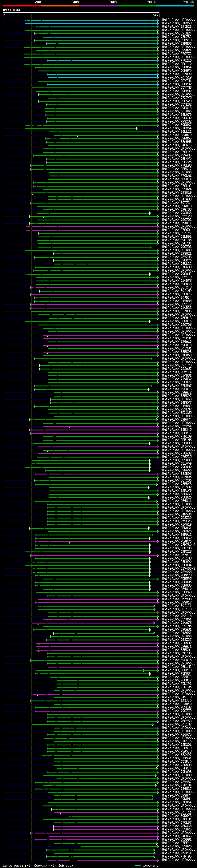Click the orange ~40% identity legend segment
Image resolution: width=197 pixels, height=868 pixels.
60,6
